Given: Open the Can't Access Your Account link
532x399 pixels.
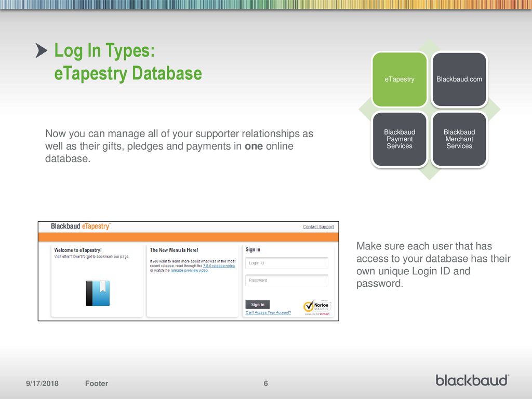Looking at the screenshot, I should (268, 312).
